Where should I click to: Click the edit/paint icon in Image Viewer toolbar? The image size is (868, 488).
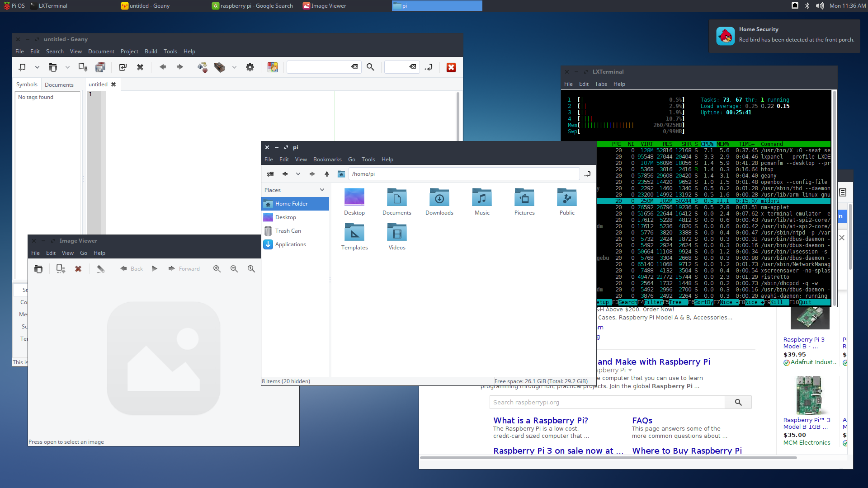100,269
